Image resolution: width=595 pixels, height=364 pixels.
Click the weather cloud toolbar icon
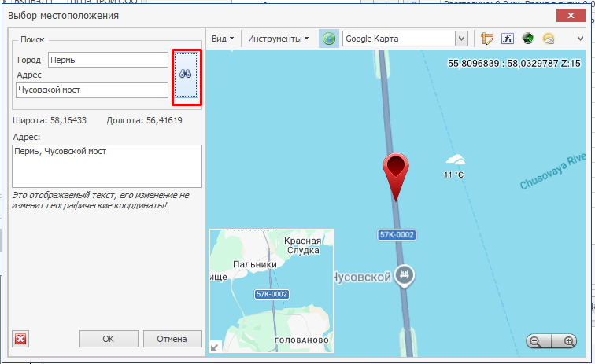point(549,39)
